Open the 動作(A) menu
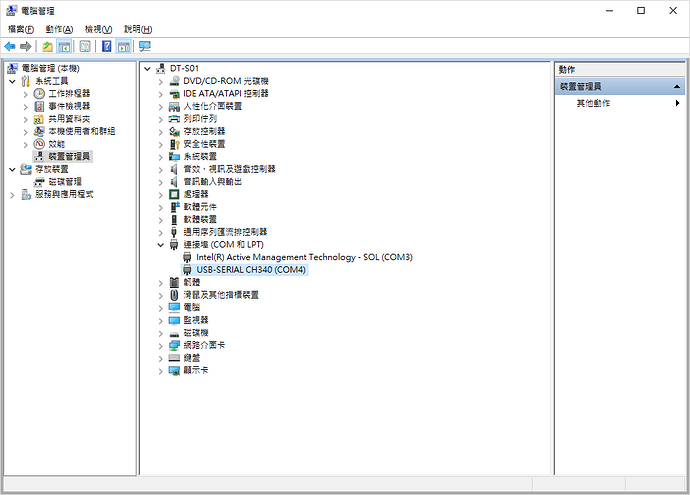This screenshot has width=690, height=495. point(59,29)
